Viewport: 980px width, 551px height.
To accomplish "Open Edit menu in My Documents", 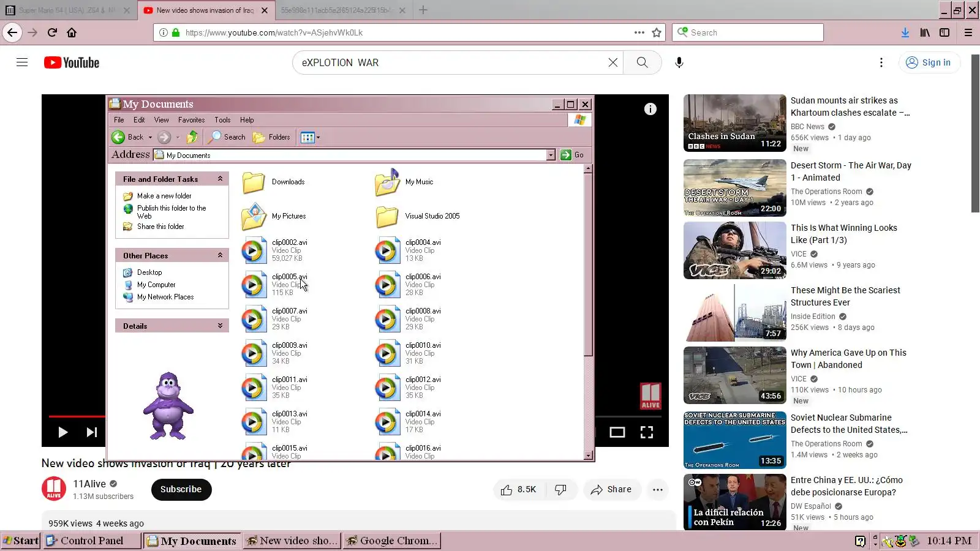I will (139, 120).
